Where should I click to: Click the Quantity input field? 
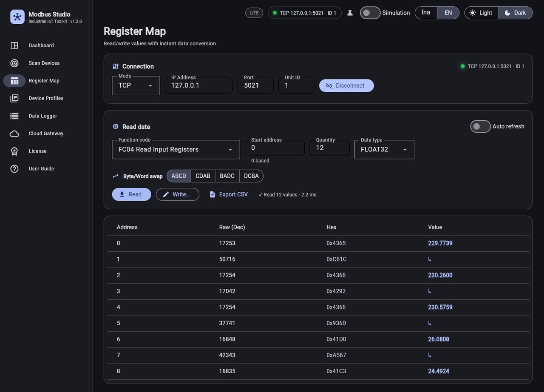click(x=329, y=148)
